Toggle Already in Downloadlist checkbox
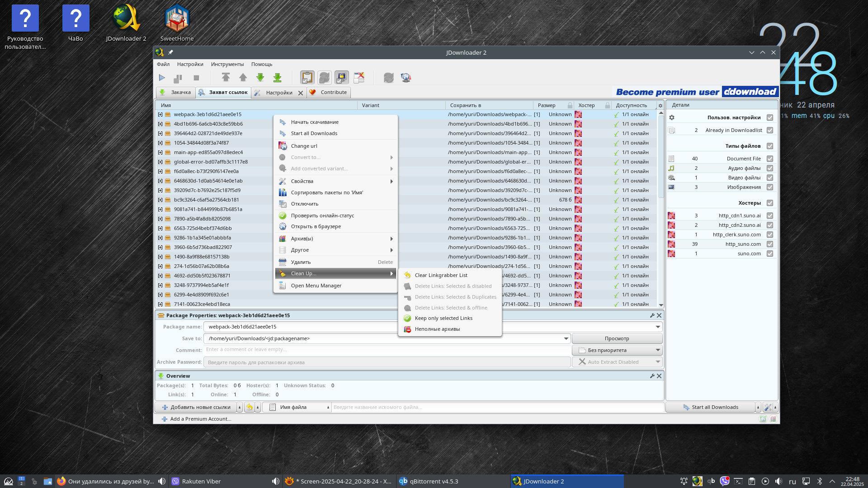868x488 pixels. pos(770,130)
